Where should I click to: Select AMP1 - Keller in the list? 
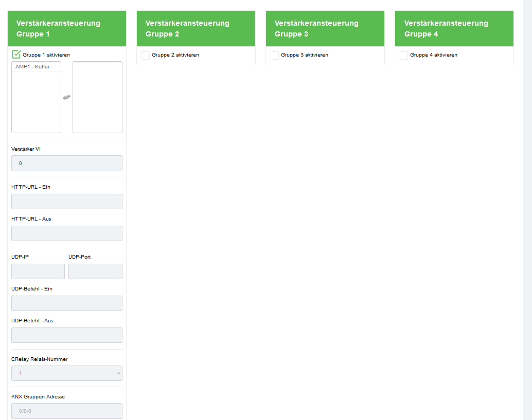(x=37, y=67)
